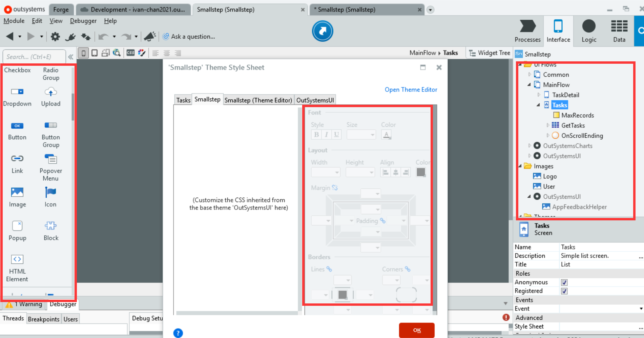
Task: Open the Breakpoints tab
Action: [44, 319]
